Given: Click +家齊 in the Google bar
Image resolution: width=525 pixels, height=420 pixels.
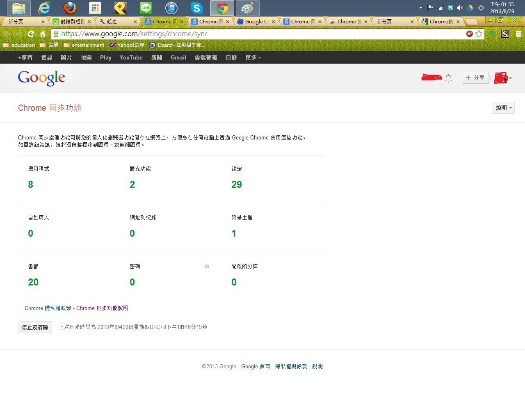Looking at the screenshot, I should click(25, 58).
